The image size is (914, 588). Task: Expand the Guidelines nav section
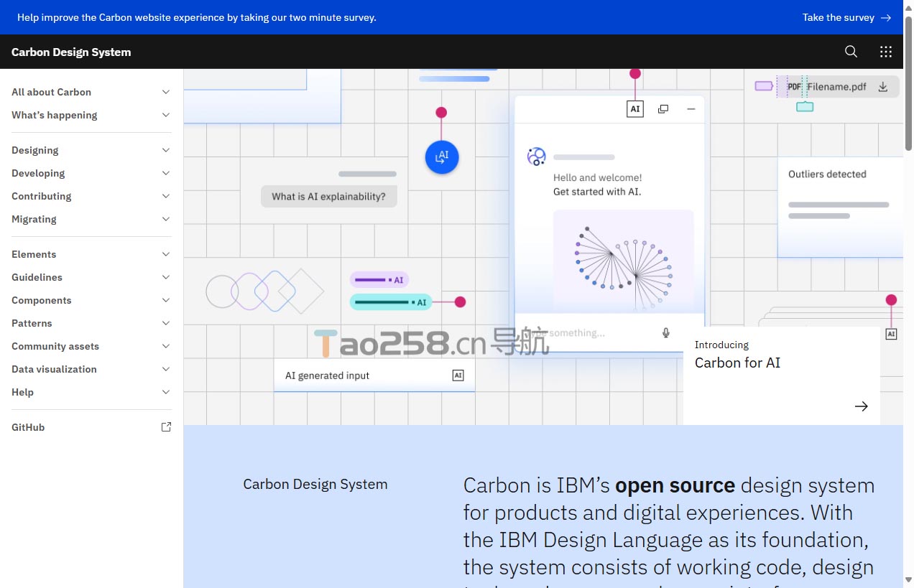point(91,277)
